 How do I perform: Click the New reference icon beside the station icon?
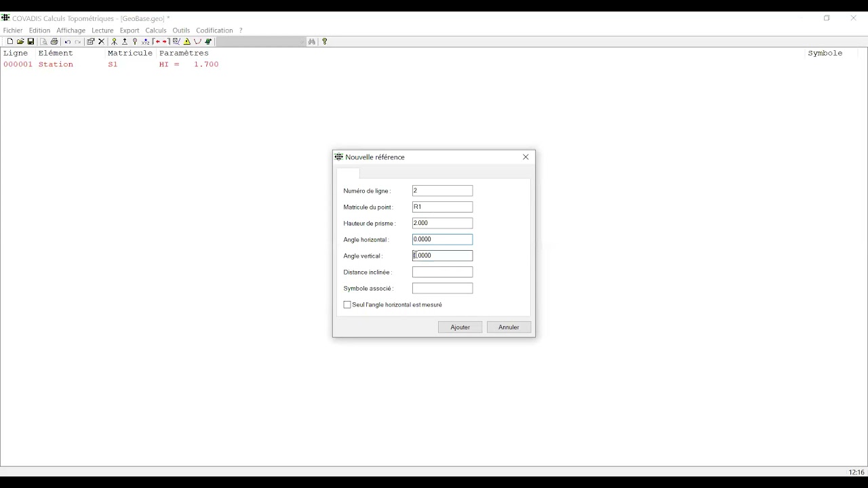point(125,41)
